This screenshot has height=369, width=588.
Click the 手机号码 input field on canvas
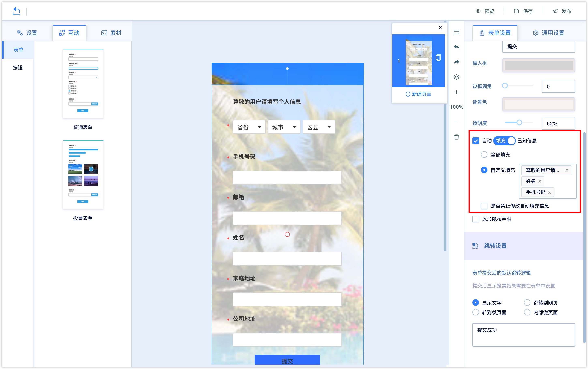[x=287, y=177]
